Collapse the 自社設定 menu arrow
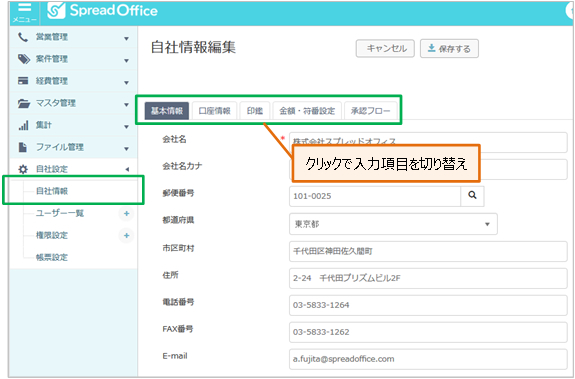 click(x=127, y=169)
